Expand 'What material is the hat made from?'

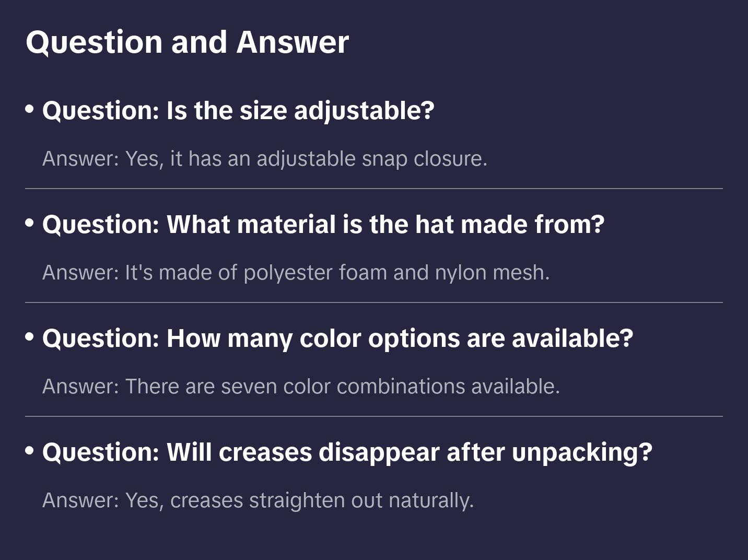[323, 225]
